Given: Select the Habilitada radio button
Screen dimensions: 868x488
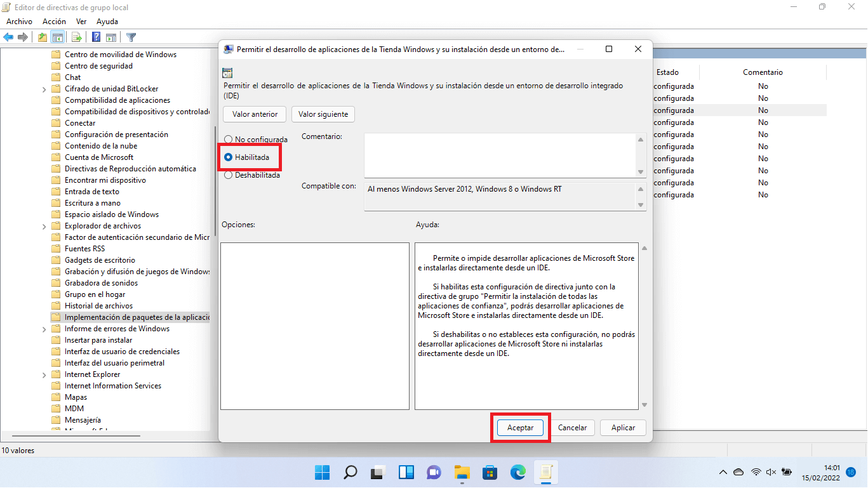Looking at the screenshot, I should [229, 157].
